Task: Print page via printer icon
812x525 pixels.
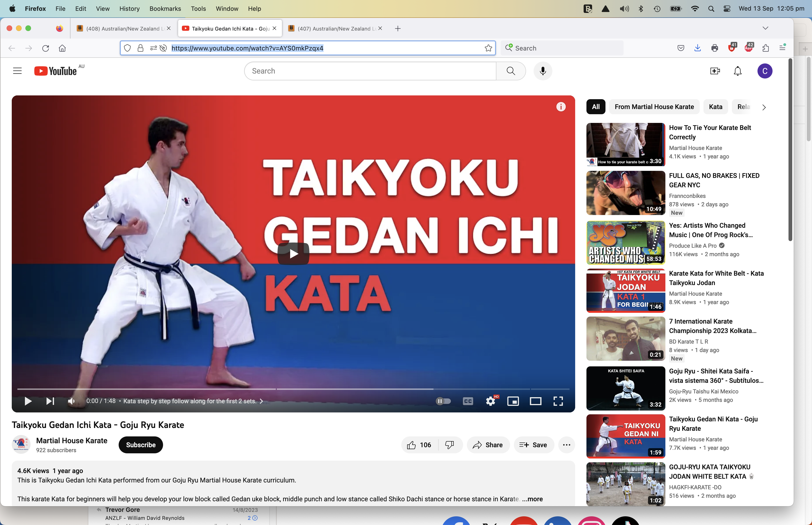Action: click(714, 48)
